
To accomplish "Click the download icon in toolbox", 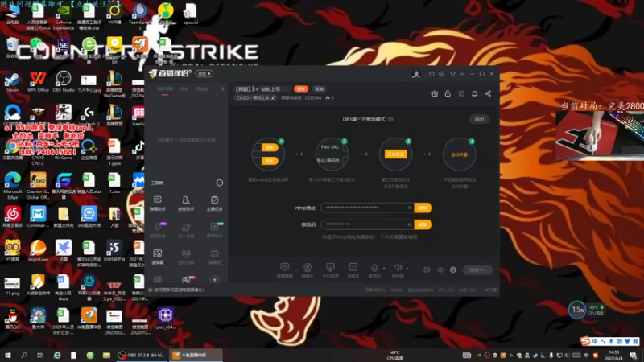I will (214, 279).
